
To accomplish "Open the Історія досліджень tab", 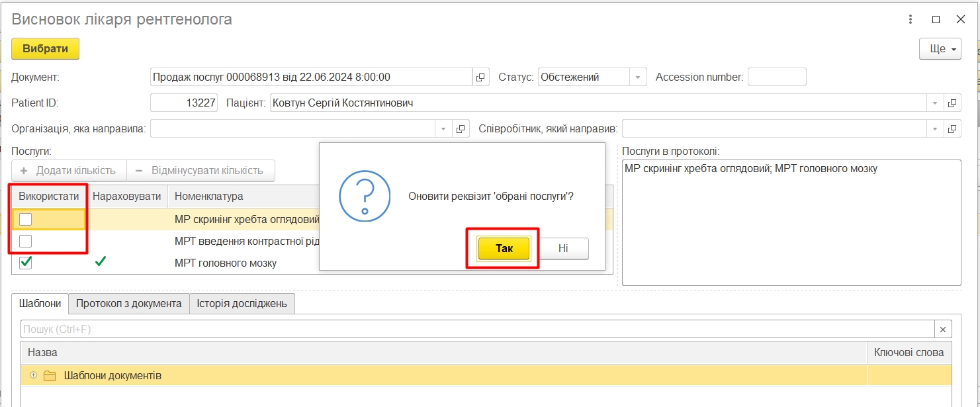I will pos(242,304).
